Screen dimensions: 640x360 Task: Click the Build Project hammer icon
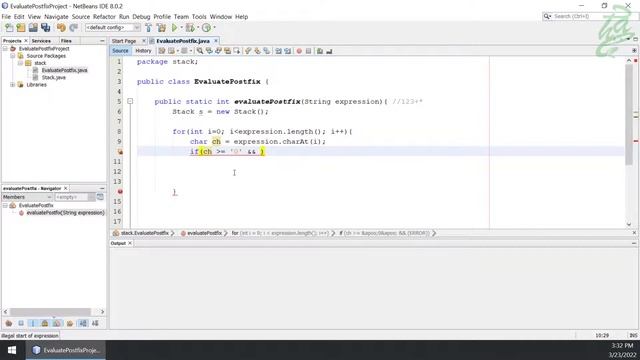tap(149, 27)
